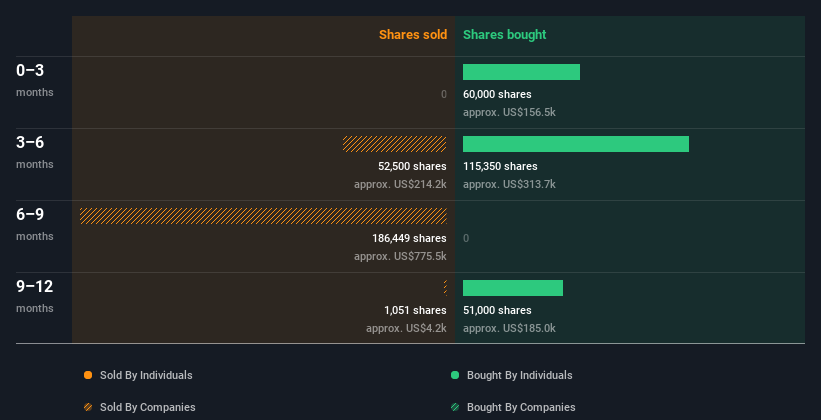The width and height of the screenshot is (821, 420).
Task: Select the 115,350 shares value
Action: [x=500, y=166]
